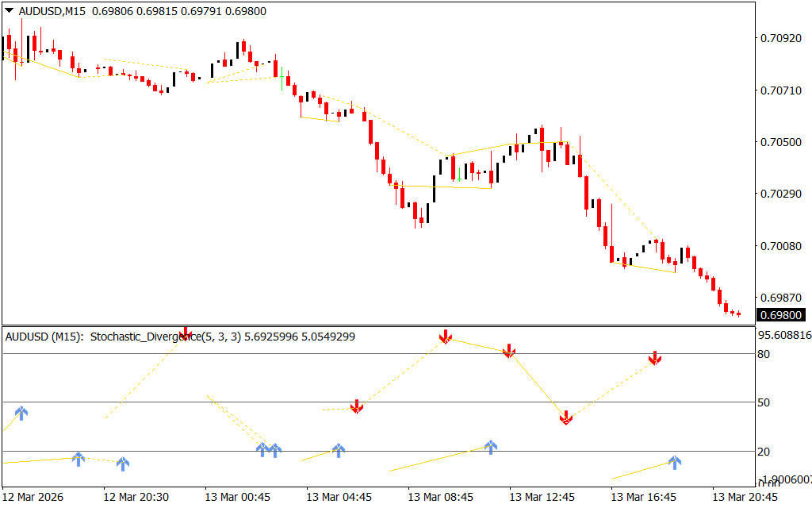Click the 0.70920 price scale label
This screenshot has width=812, height=508.
(779, 38)
